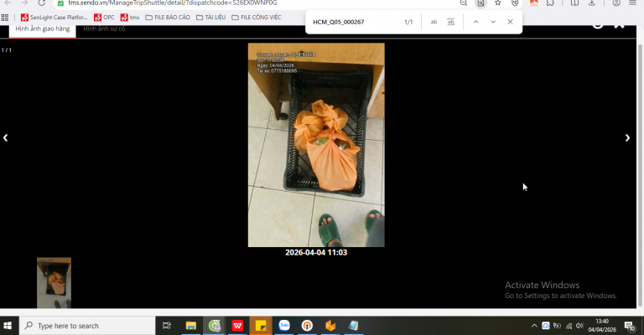Open the browser extensions puzzle icon
644x335 pixels.
(550, 3)
